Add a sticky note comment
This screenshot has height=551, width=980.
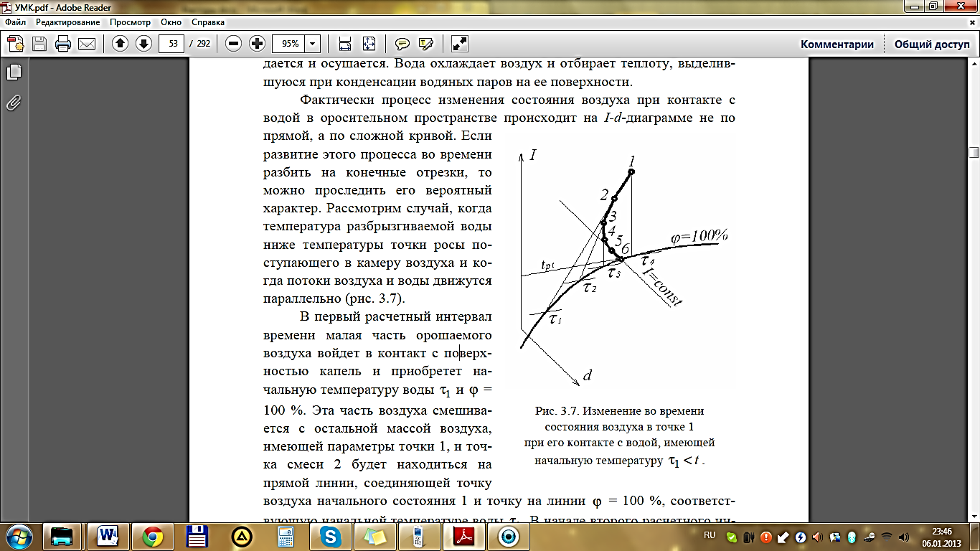[402, 44]
